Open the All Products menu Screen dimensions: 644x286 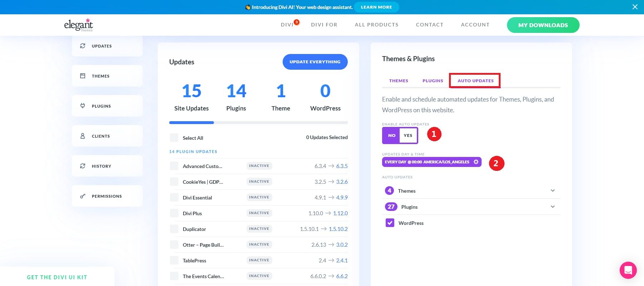pos(377,25)
